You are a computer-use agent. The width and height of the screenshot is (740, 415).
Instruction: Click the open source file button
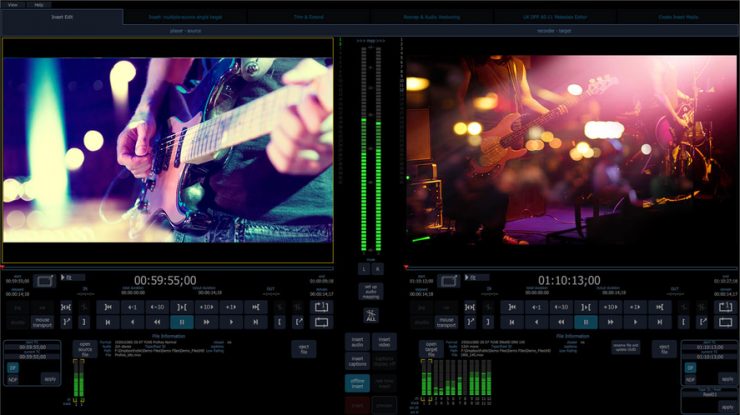point(85,348)
